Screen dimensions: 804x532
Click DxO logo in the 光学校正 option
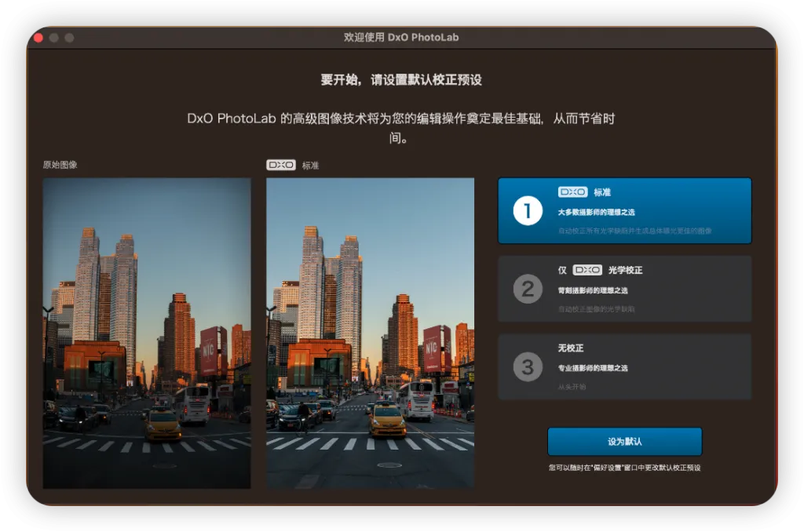[587, 270]
